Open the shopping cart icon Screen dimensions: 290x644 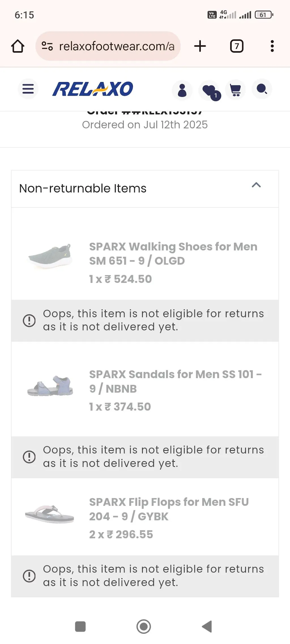(x=235, y=90)
